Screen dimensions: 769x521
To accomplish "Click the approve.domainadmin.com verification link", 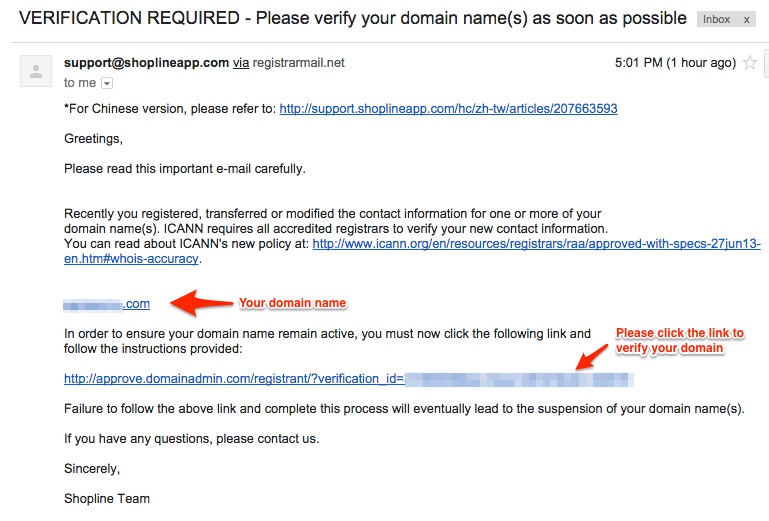I will point(349,379).
